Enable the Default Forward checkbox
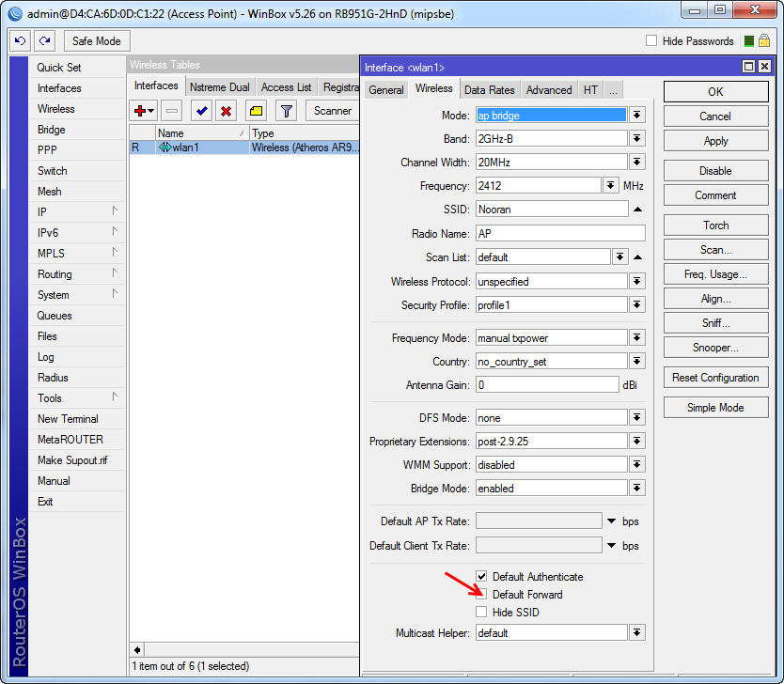Image resolution: width=784 pixels, height=684 pixels. (481, 594)
